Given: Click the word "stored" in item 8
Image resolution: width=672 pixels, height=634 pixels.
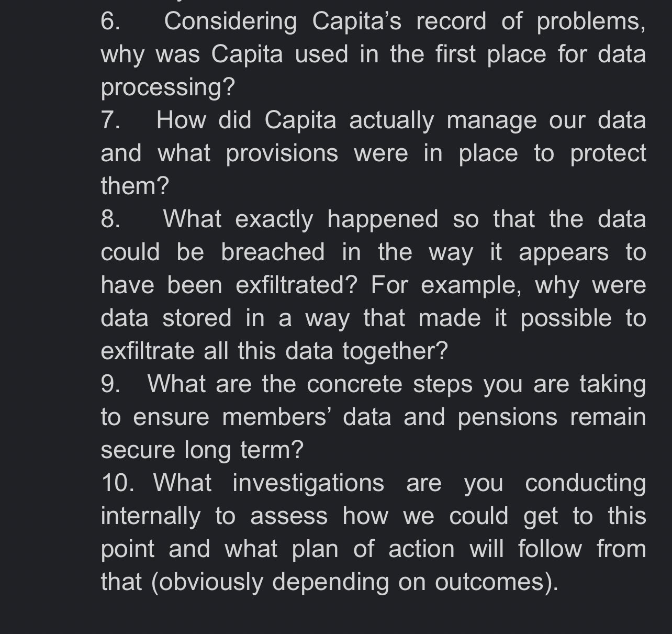Looking at the screenshot, I should coord(197,318).
